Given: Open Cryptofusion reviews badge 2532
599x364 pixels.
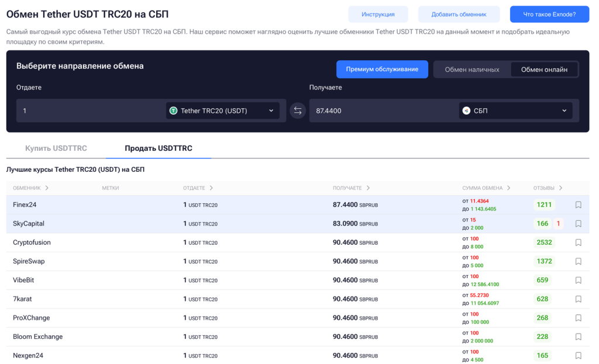Looking at the screenshot, I should tap(544, 242).
